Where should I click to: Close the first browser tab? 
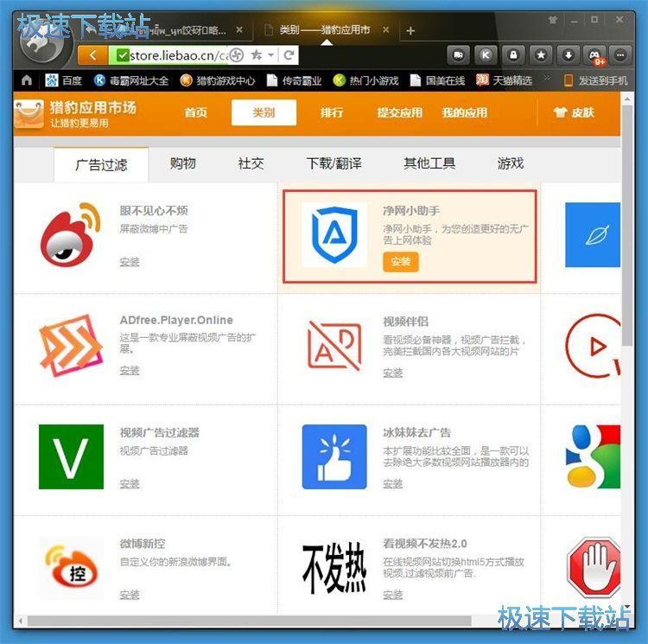239,29
